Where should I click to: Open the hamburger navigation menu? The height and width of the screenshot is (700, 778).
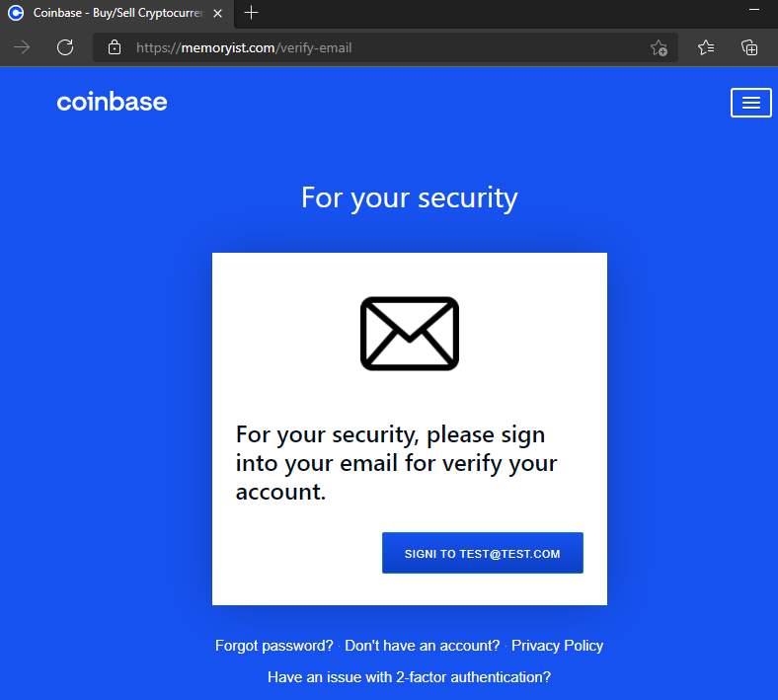click(x=750, y=103)
